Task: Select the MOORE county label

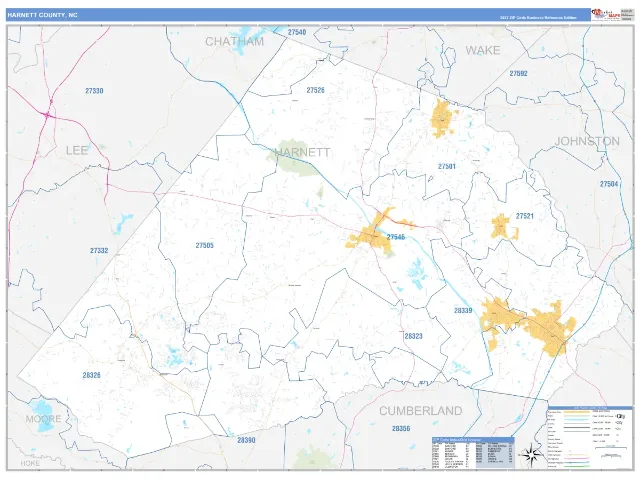Action: [43, 419]
